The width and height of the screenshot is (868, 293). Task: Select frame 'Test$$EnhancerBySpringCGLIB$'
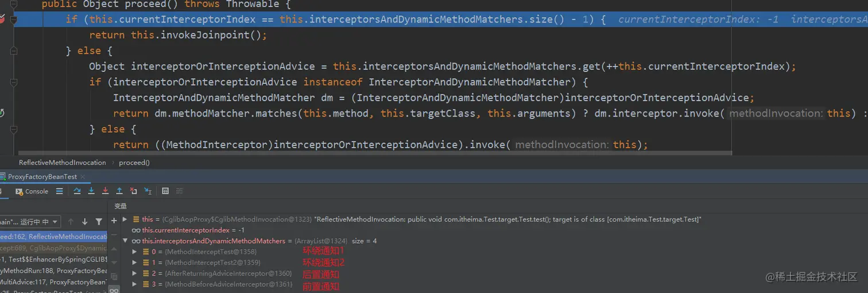coord(53,259)
